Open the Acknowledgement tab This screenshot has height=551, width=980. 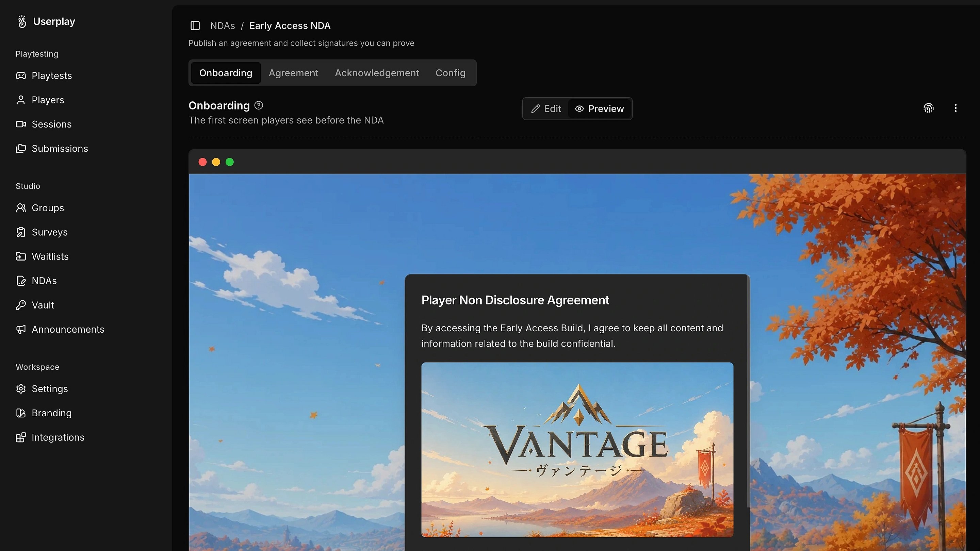pos(377,73)
